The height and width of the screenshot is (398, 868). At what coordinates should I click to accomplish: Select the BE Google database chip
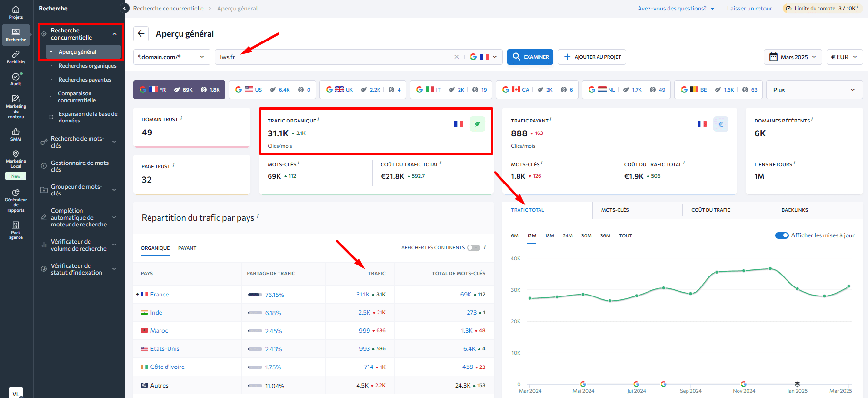(718, 90)
